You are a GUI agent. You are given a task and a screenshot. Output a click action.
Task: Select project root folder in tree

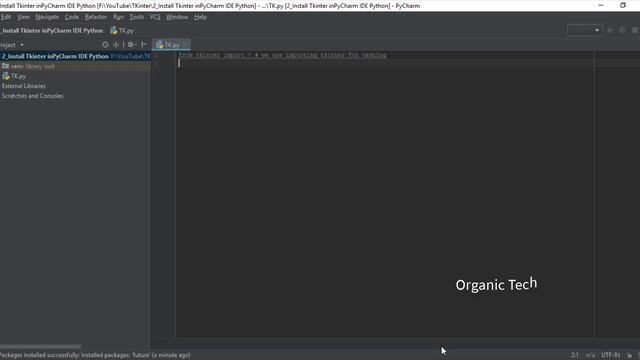[x=76, y=56]
